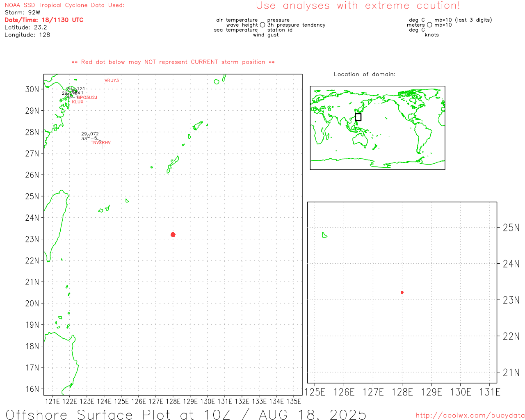Click the "23N" latitude label on the main map

32,239
